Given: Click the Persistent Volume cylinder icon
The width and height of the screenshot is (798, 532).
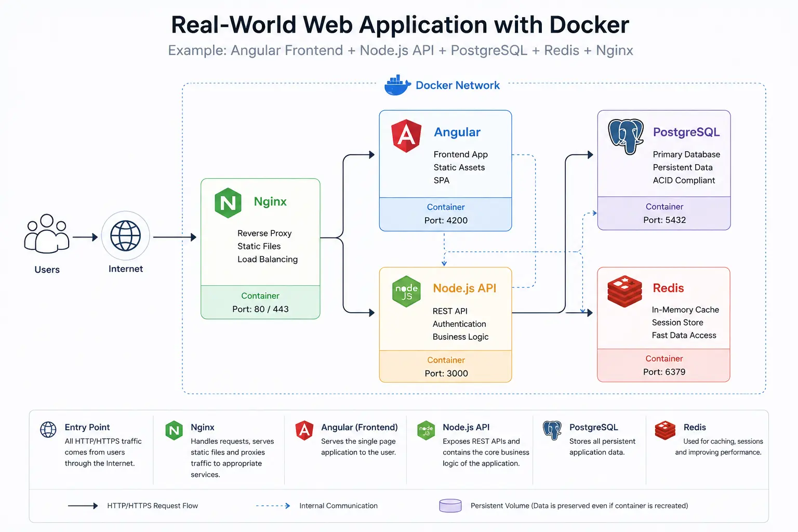Looking at the screenshot, I should [x=450, y=506].
